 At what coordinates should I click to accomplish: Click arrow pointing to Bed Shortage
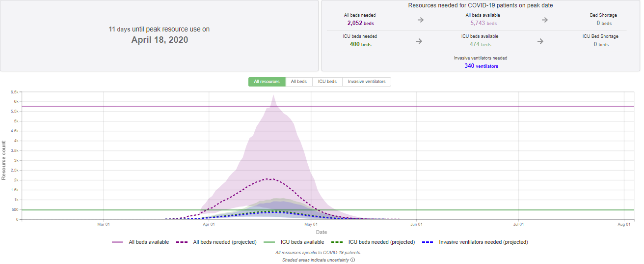coord(545,20)
